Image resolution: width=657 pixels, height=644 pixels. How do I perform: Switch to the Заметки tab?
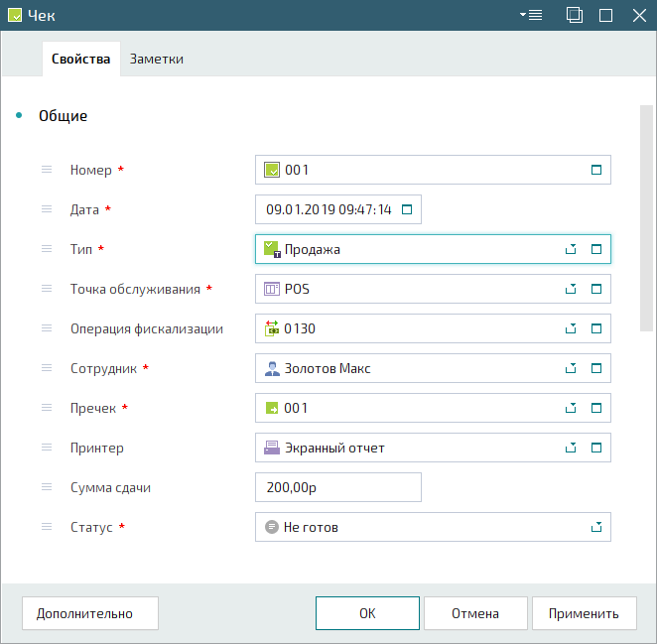(x=157, y=59)
